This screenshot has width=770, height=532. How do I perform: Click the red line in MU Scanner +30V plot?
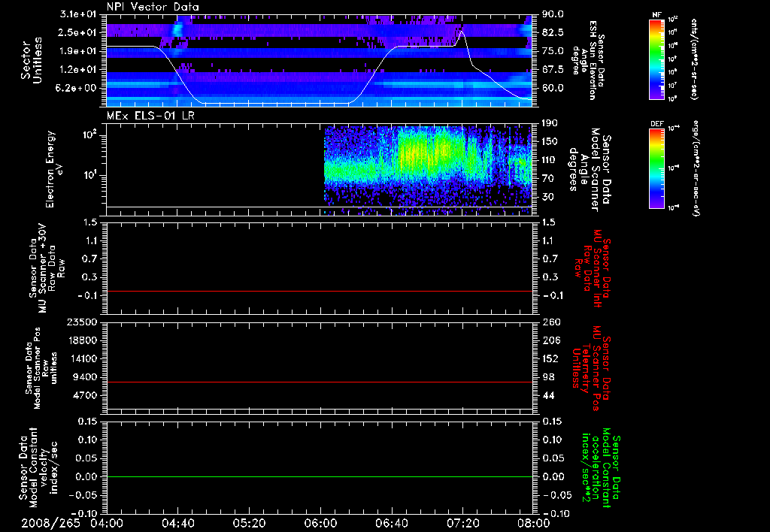320,291
